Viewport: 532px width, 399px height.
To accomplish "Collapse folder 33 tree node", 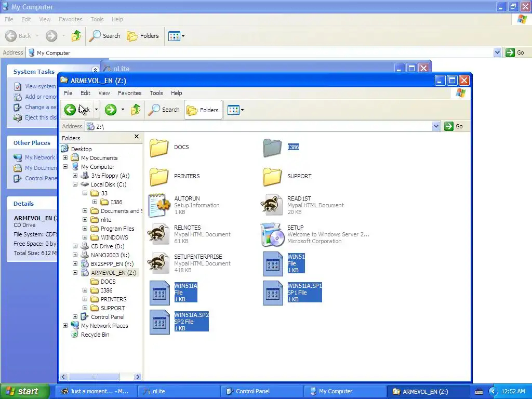I will point(85,193).
